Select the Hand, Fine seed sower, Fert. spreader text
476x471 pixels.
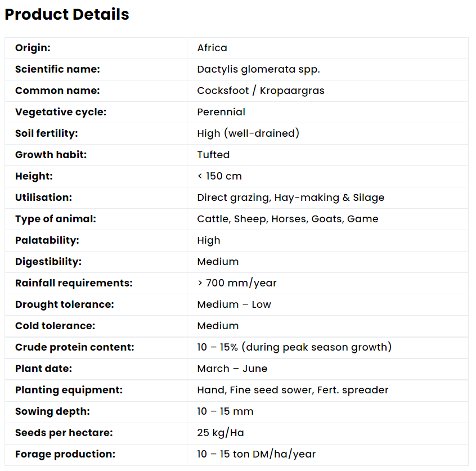coord(293,390)
